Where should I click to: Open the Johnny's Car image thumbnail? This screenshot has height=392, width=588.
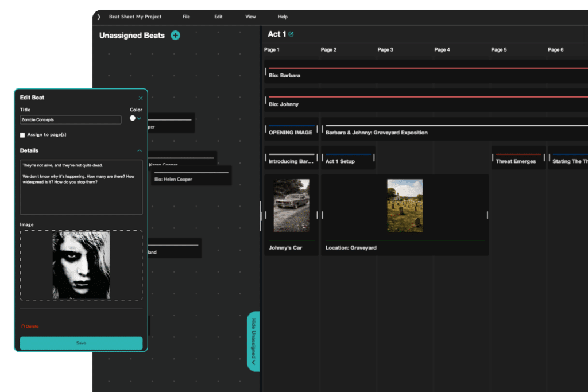point(291,205)
